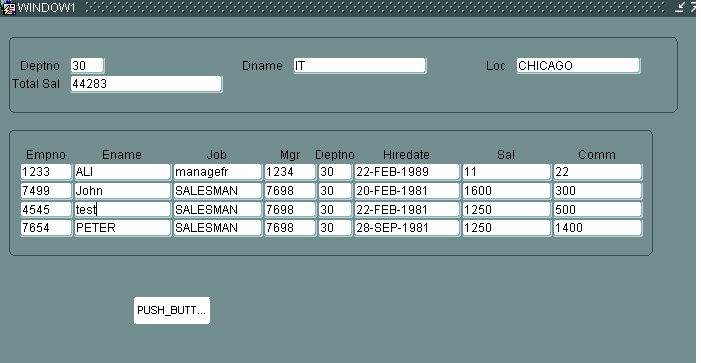Click the Job field reading managefr
The image size is (701, 363).
click(x=217, y=172)
